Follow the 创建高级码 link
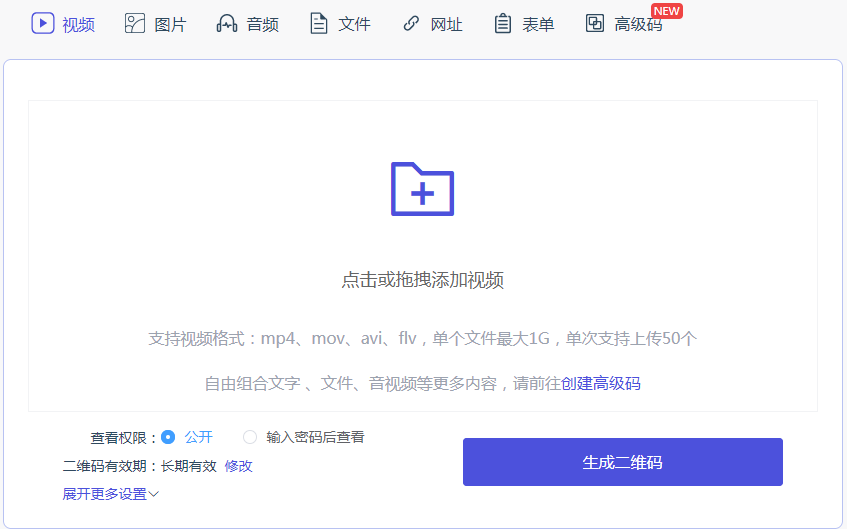The width and height of the screenshot is (847, 529). (x=600, y=383)
